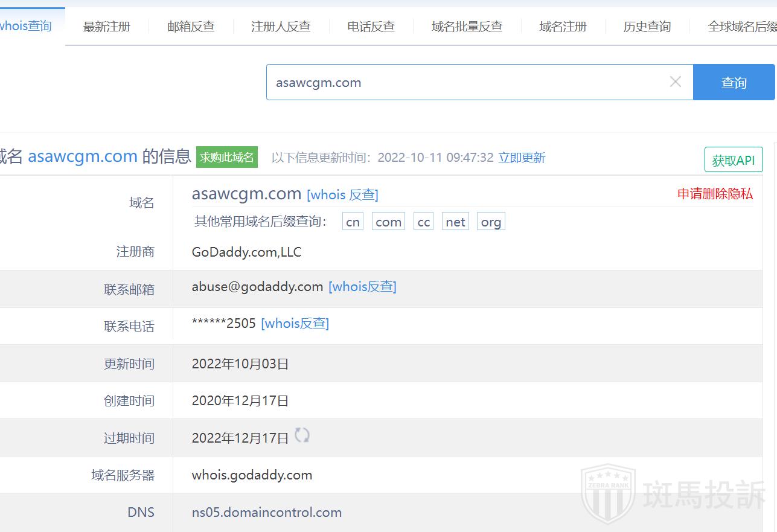Viewport: 777px width, 532px height.
Task: Select the cn domain suffix option
Action: click(x=353, y=222)
